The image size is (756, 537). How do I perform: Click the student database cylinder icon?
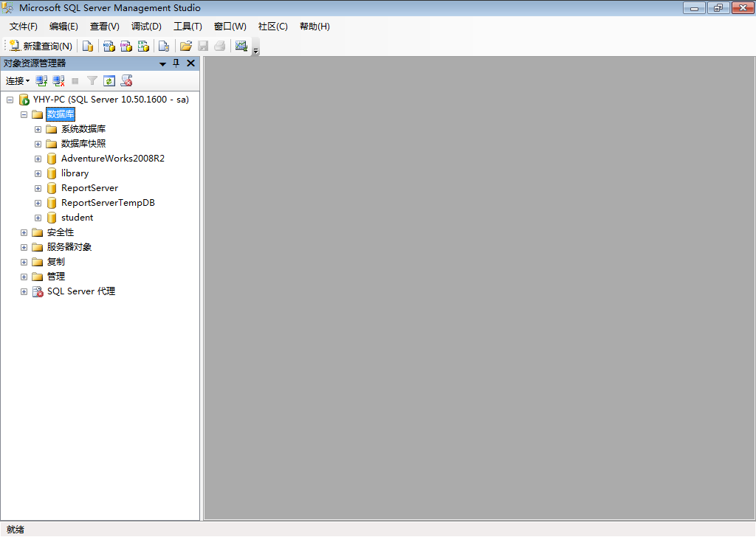coord(52,218)
